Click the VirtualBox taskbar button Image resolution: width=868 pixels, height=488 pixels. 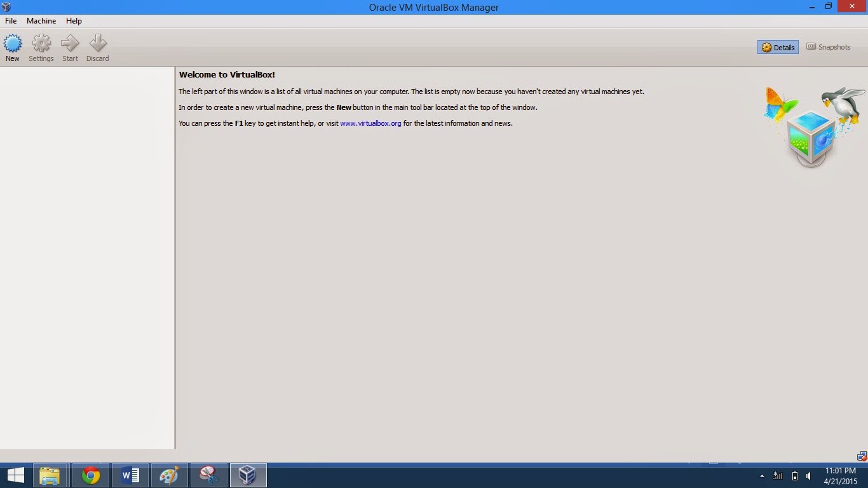[248, 475]
